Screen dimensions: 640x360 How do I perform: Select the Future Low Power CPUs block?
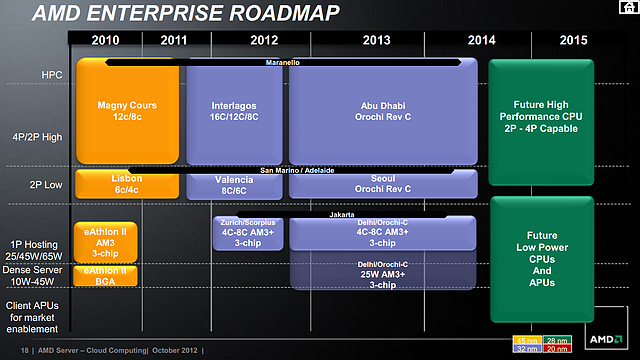point(542,259)
